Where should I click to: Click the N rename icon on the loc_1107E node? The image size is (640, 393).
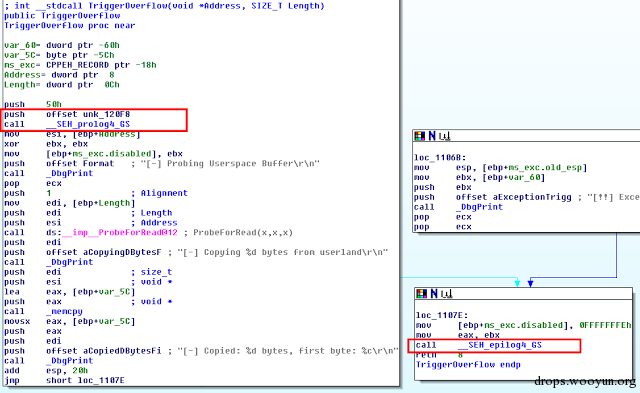coord(433,293)
